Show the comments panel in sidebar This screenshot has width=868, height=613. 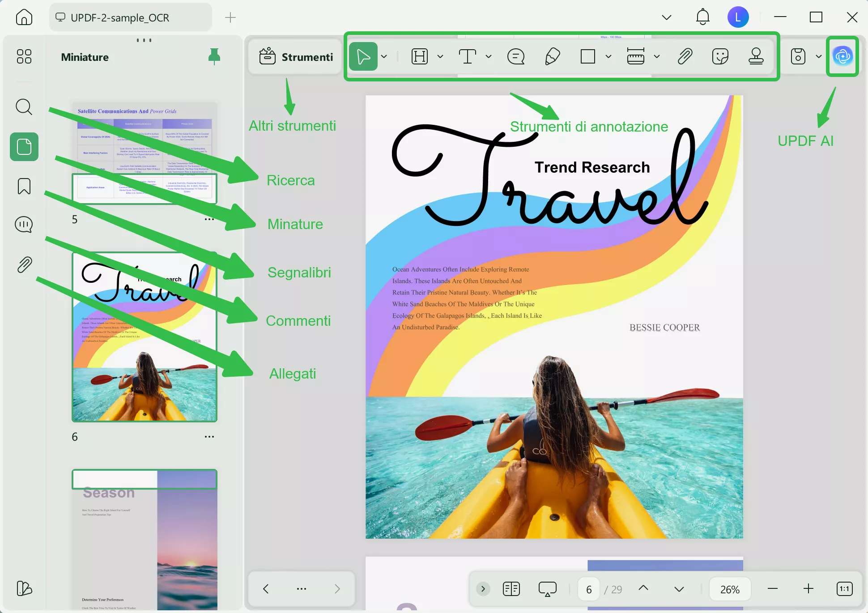[24, 225]
